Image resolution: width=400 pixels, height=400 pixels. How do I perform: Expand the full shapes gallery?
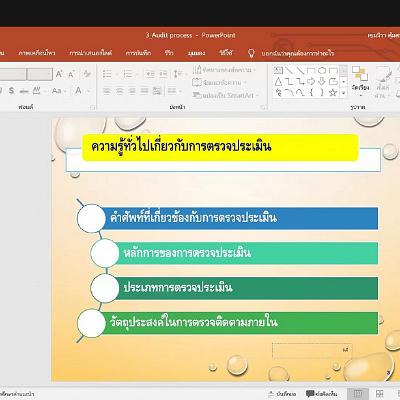344,93
